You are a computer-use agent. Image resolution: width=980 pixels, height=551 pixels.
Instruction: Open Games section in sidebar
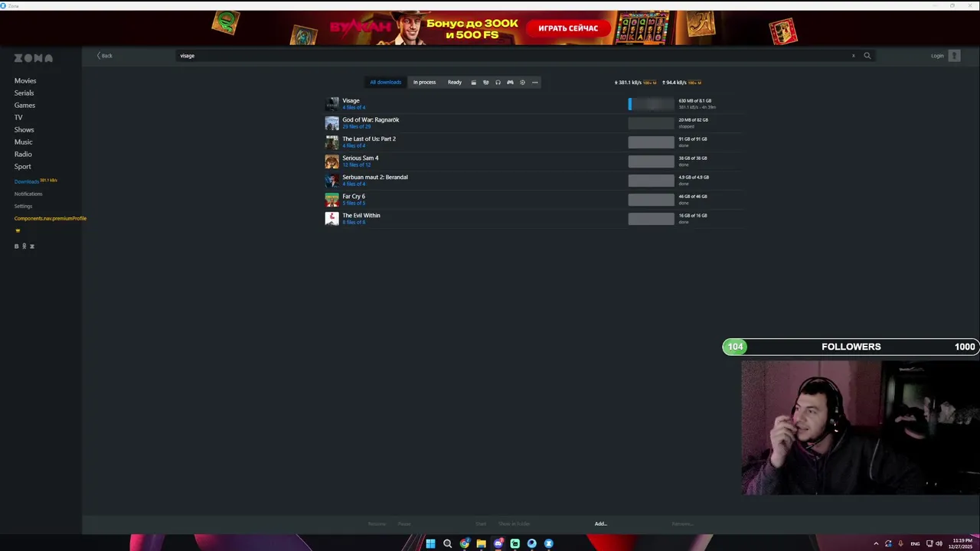point(24,105)
